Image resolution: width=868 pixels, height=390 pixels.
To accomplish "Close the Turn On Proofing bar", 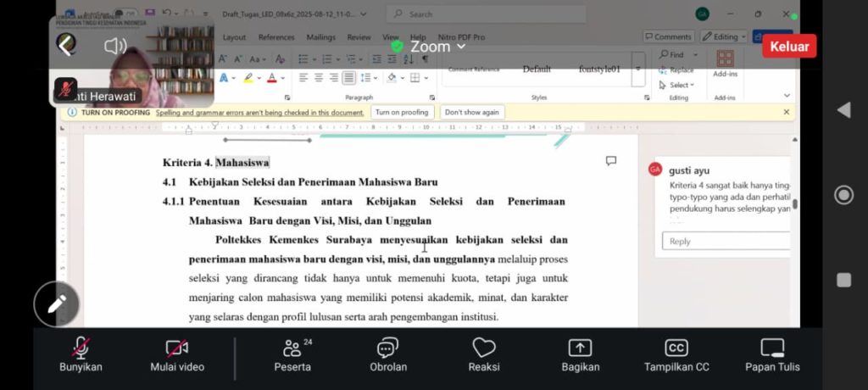I will [787, 113].
